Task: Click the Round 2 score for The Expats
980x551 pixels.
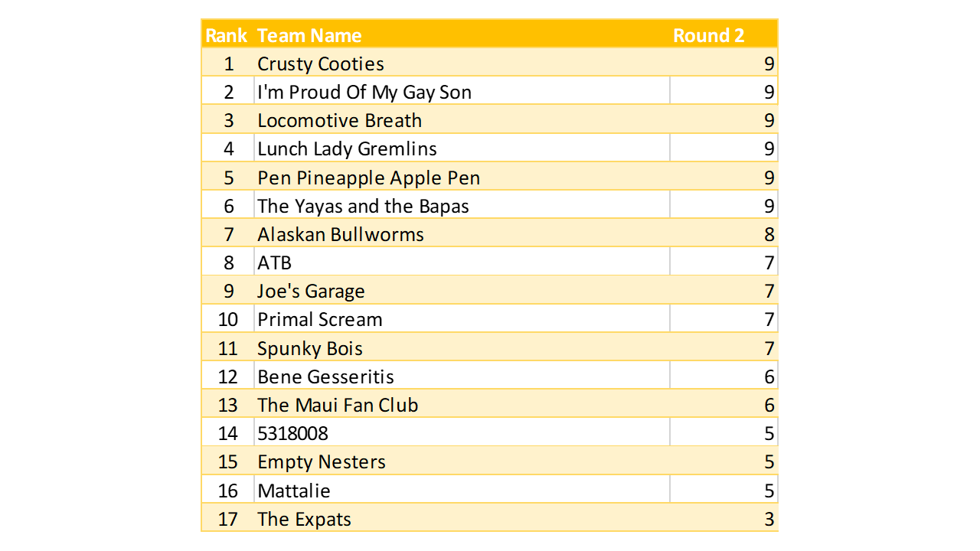Action: 769,519
